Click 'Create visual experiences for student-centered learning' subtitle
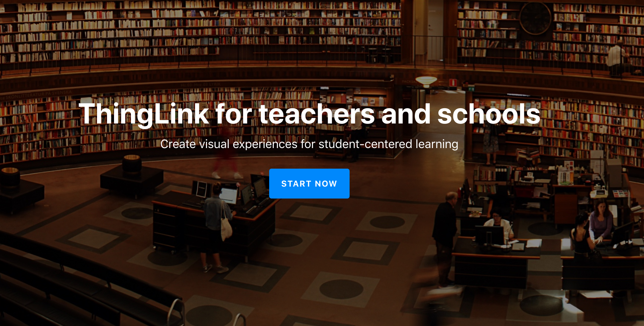This screenshot has height=326, width=644. pos(309,144)
